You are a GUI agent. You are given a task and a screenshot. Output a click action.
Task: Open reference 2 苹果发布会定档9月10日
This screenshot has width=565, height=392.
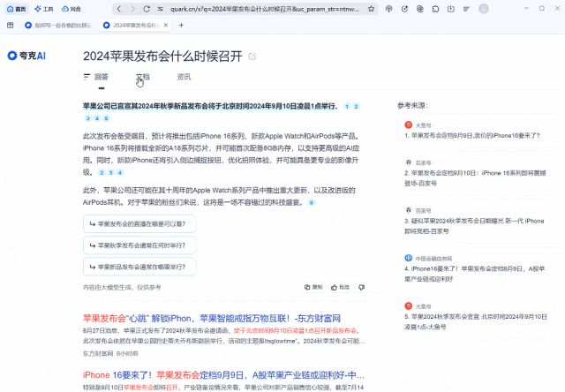click(475, 178)
